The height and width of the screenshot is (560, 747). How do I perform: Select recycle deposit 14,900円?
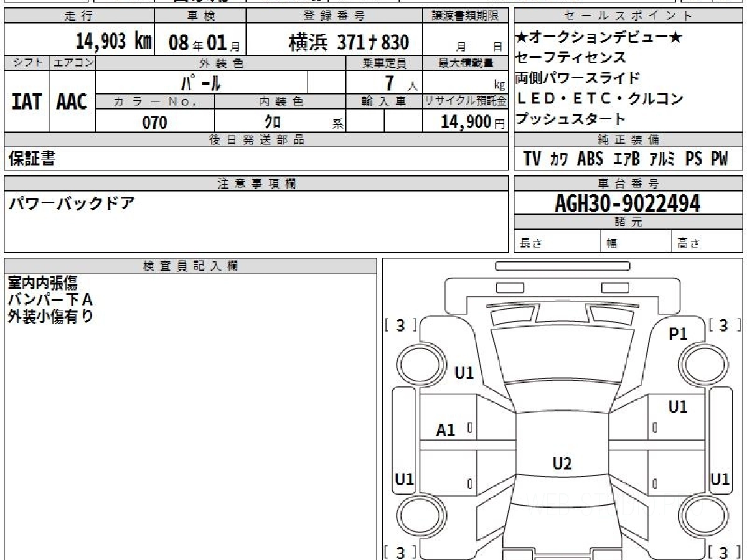click(472, 122)
